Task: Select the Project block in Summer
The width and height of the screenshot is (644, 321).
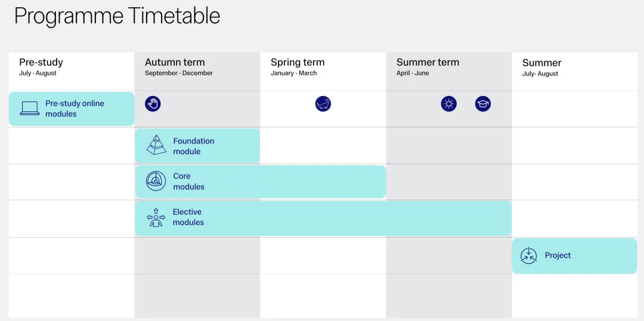Action: click(574, 256)
